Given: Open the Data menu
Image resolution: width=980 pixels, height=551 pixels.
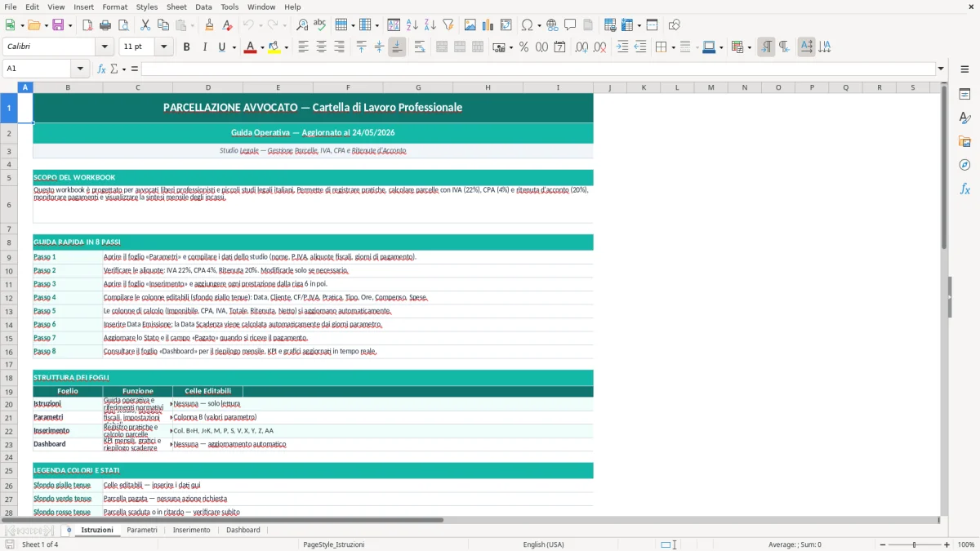Looking at the screenshot, I should (203, 7).
